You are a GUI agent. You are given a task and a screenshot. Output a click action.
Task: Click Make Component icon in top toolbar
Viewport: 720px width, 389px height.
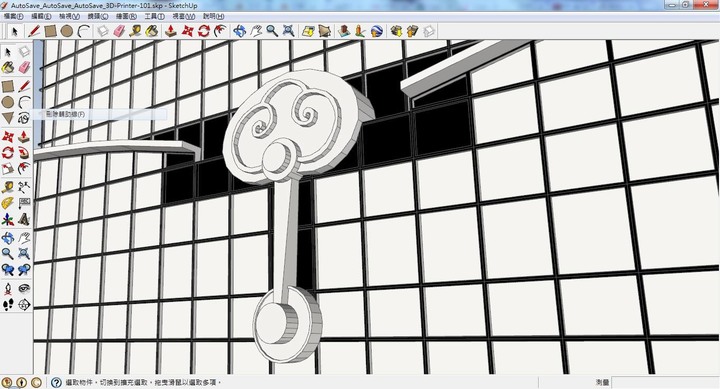[x=103, y=31]
